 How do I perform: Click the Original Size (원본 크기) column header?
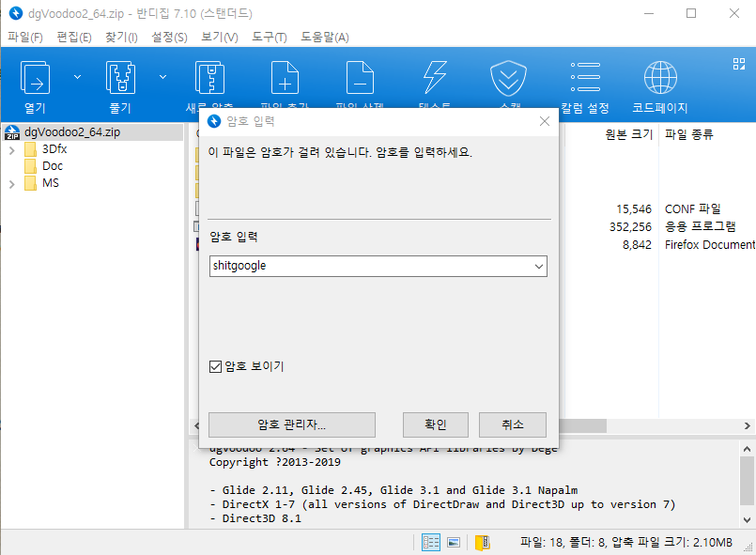[x=628, y=134]
